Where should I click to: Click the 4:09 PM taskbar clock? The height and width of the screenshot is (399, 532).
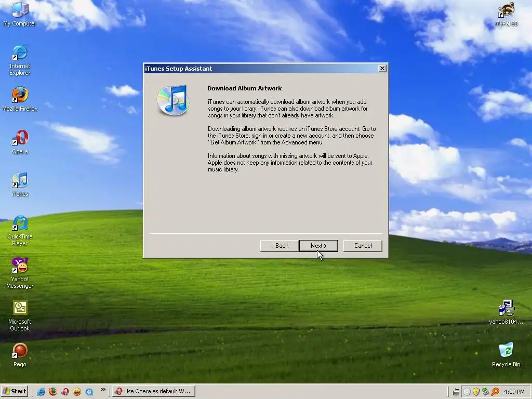point(514,392)
